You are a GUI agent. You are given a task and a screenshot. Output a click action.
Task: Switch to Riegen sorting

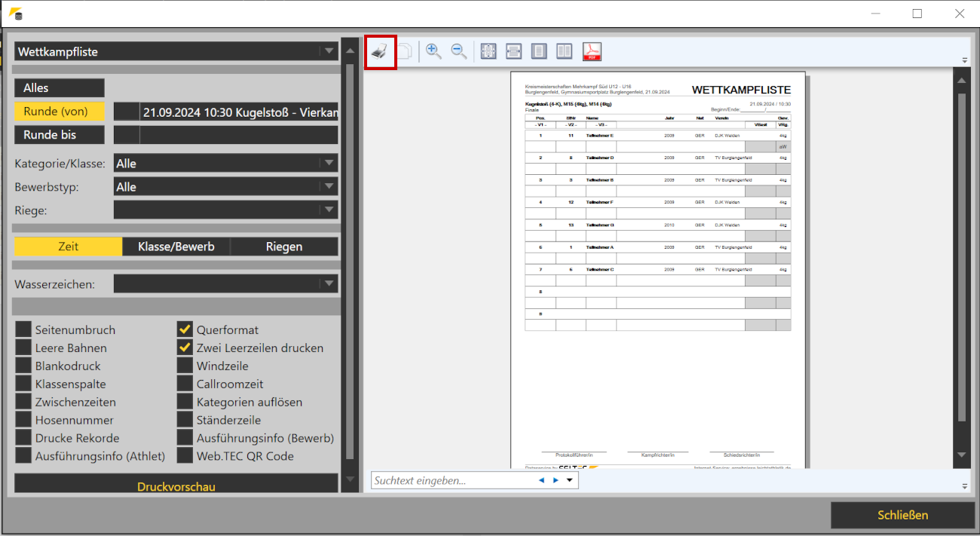click(x=284, y=247)
